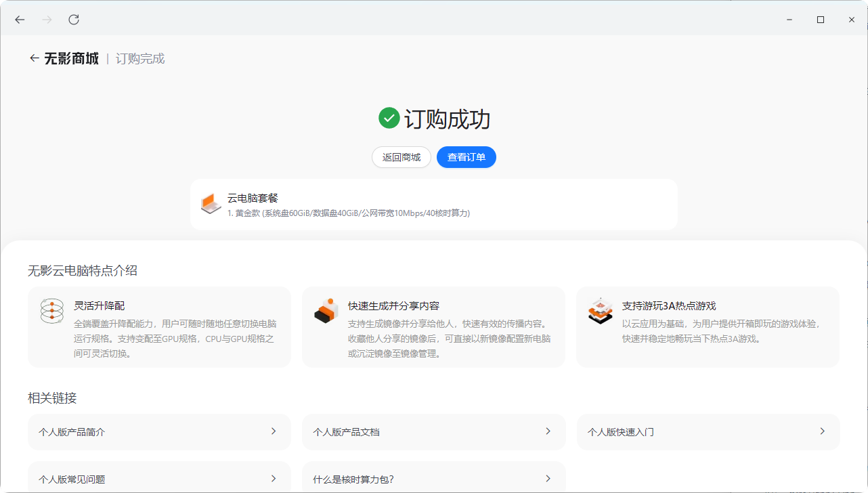
Task: Click the 支持游玩3A热点游戏 feature icon
Action: pos(600,311)
